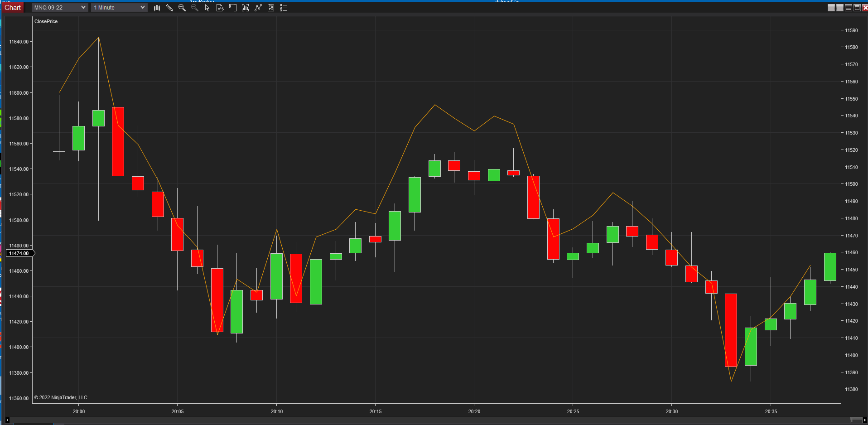The image size is (868, 425).
Task: Open the Indicators icon with bracketed bars
Action: point(246,8)
